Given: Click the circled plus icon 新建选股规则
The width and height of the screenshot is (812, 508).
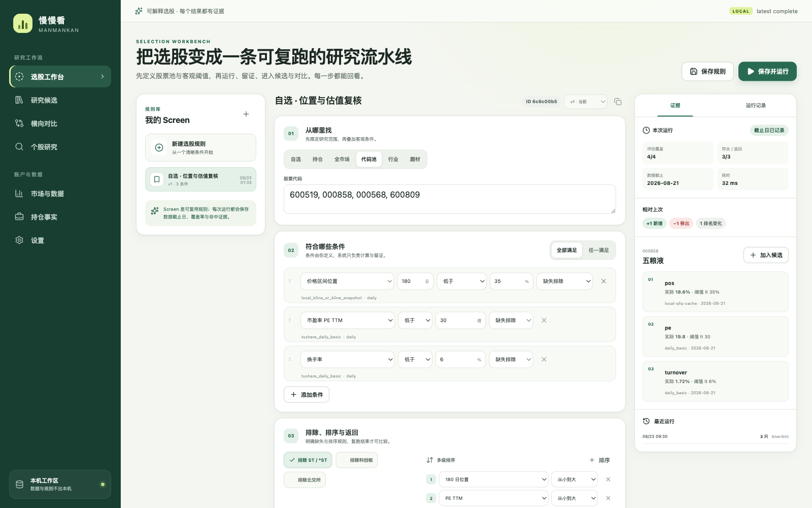Looking at the screenshot, I should coord(159,147).
